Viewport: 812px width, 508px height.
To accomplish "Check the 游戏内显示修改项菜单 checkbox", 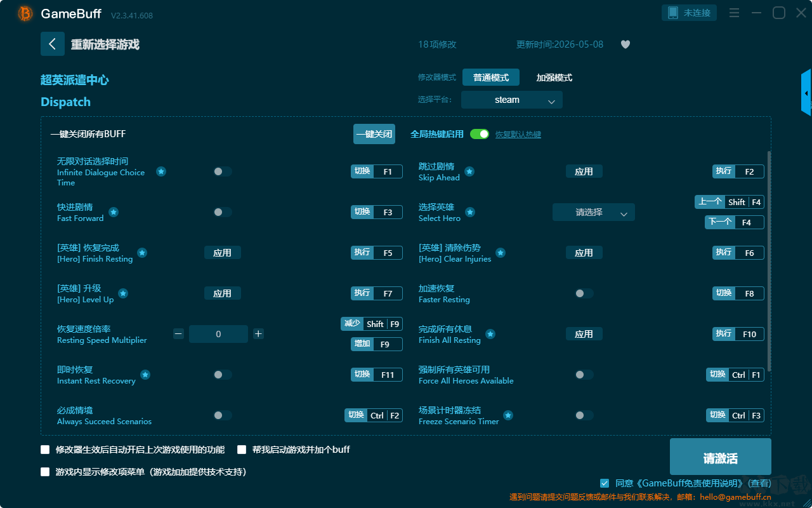I will point(45,472).
